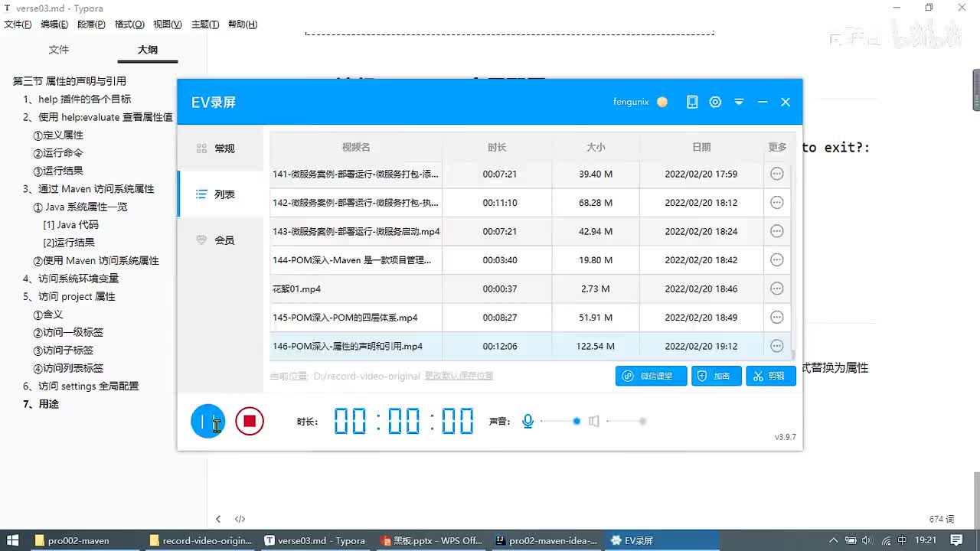Switch to the 常规 tab
The image size is (980, 551).
pyautogui.click(x=220, y=148)
